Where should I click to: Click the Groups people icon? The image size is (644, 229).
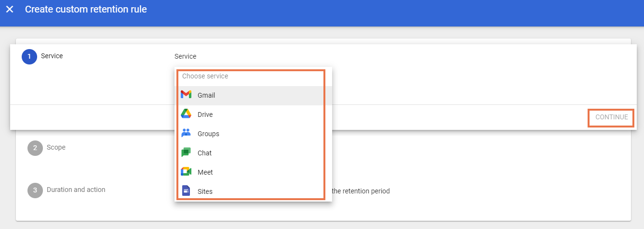pyautogui.click(x=186, y=133)
